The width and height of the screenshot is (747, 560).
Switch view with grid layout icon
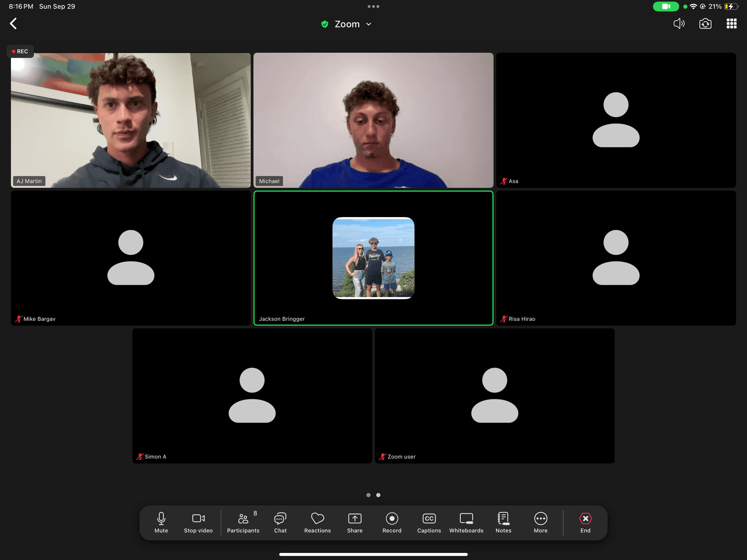click(x=731, y=24)
